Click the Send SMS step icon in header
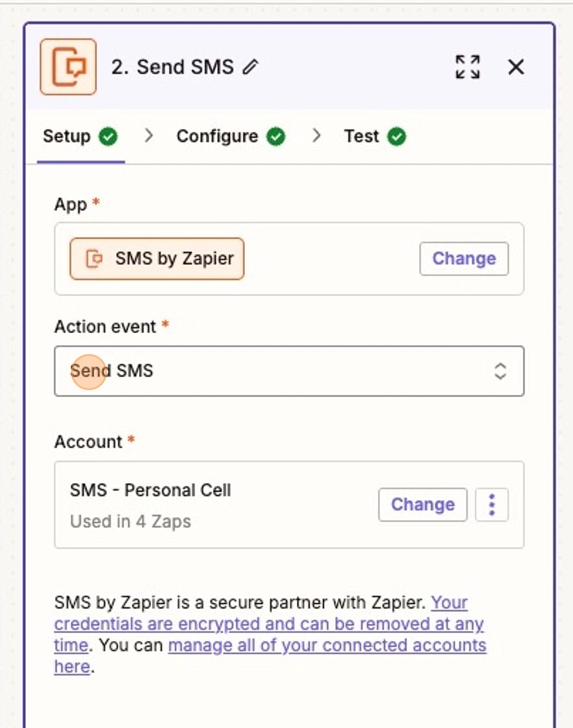Viewport: 573px width, 728px height. 68,67
